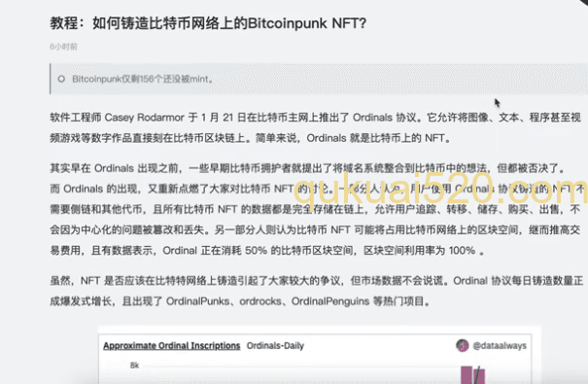Click the 'Ordinals-Daily' chart label
588x384 pixels.
pos(275,346)
